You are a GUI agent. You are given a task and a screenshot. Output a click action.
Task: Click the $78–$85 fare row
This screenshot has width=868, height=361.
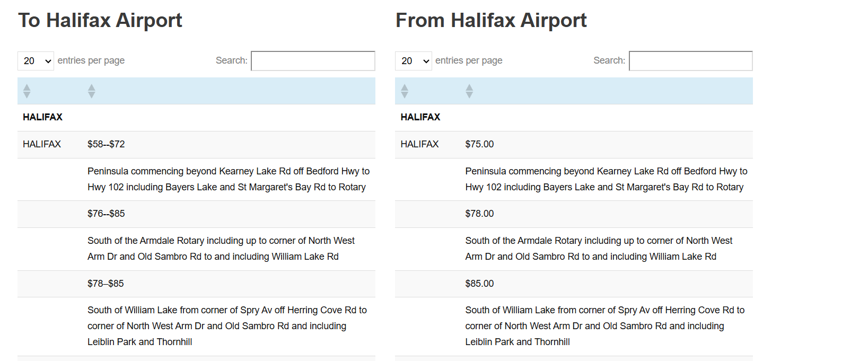pyautogui.click(x=106, y=284)
